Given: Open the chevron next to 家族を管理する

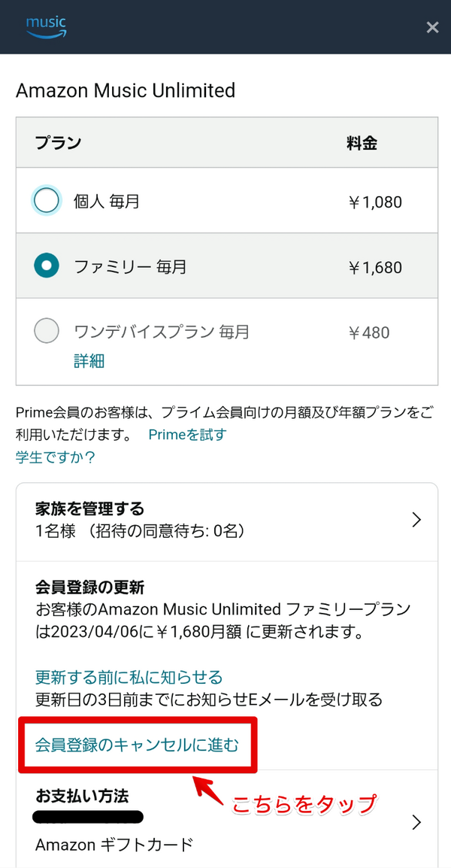Looking at the screenshot, I should tap(418, 519).
